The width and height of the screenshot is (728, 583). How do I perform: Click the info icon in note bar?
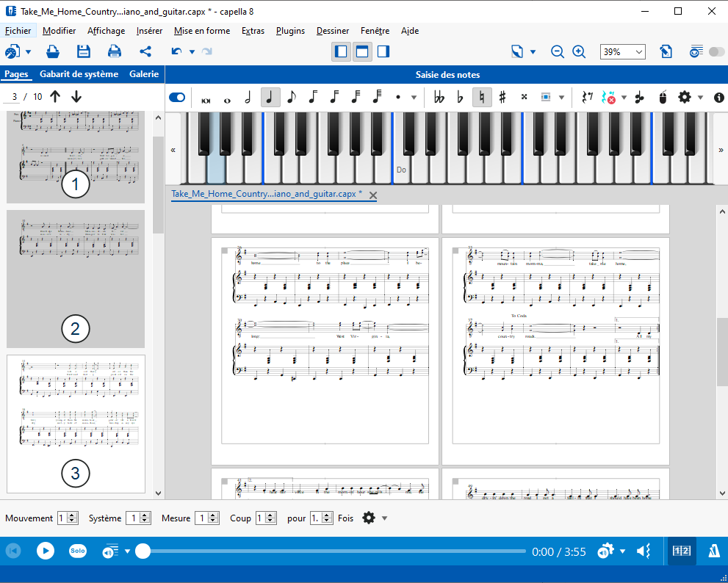tap(718, 98)
